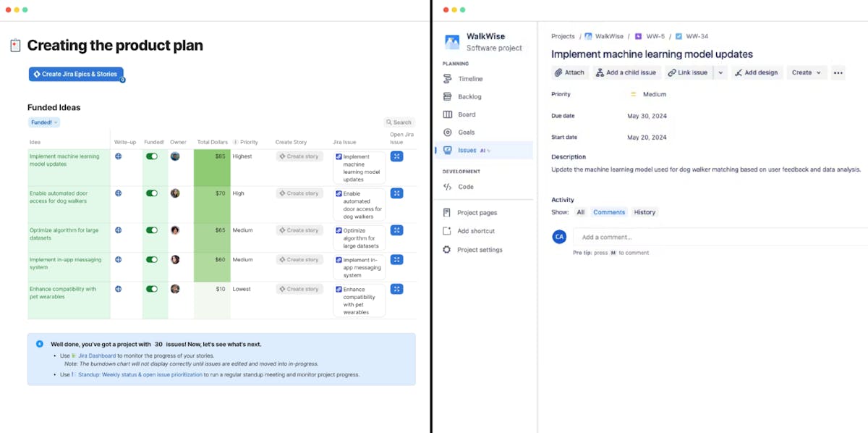
Task: Open the Timeline view in sidebar
Action: (x=469, y=79)
